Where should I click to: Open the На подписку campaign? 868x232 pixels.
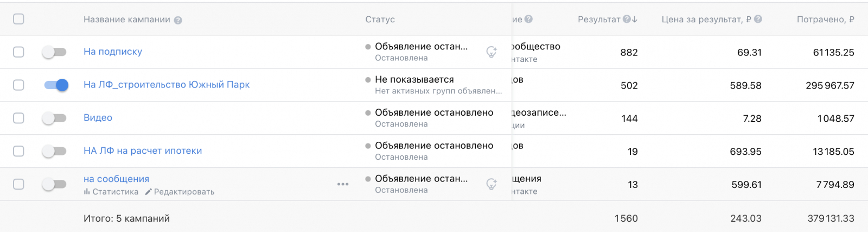coord(113,52)
